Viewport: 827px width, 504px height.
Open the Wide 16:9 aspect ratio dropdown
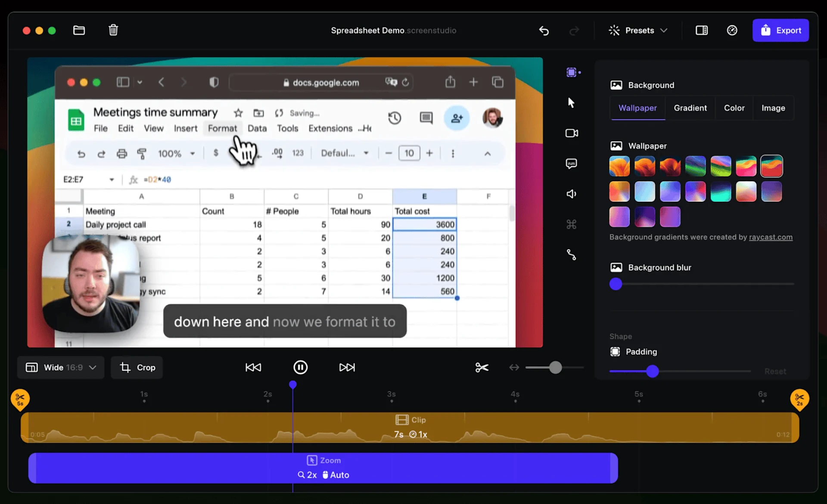click(60, 367)
